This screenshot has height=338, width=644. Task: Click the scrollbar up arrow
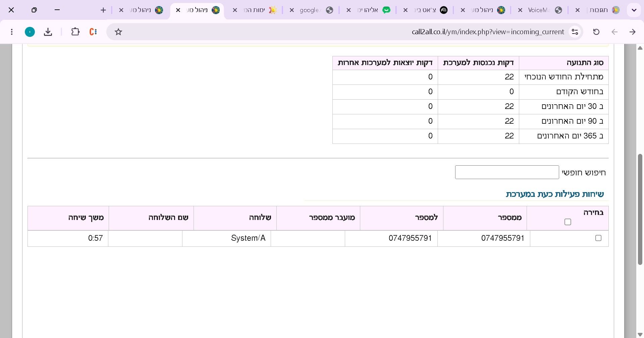tap(640, 48)
